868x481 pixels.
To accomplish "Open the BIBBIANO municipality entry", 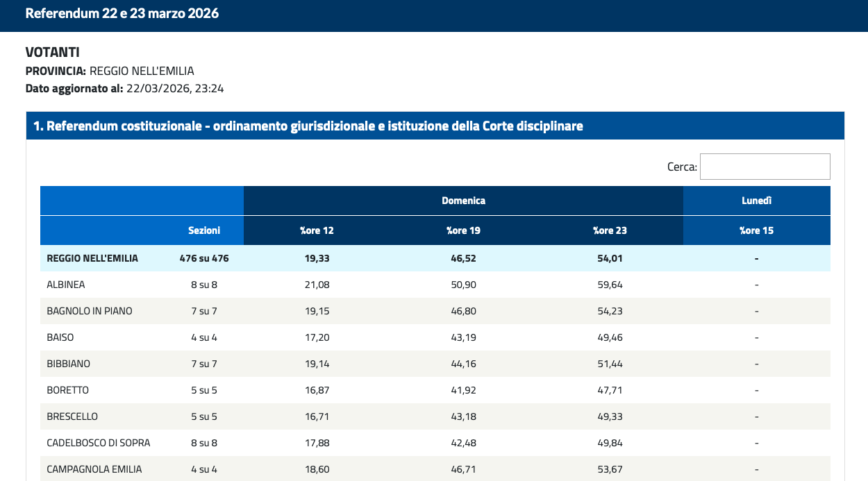I will tap(68, 364).
